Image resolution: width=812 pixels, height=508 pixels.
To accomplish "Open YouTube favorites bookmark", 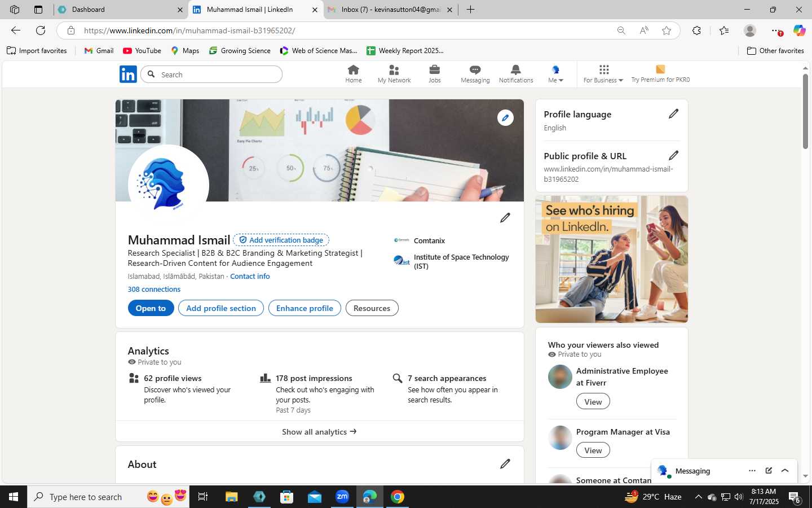I will [142, 51].
